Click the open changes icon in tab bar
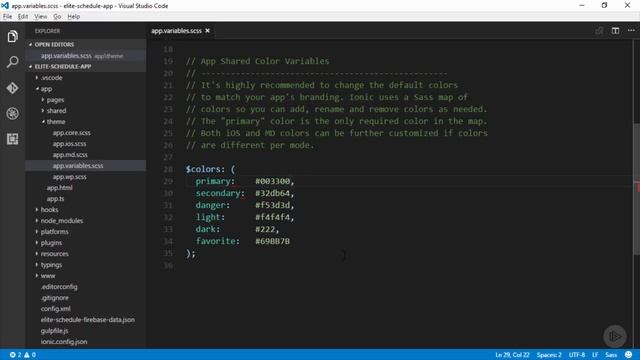Screen dimensions: 640x360 pyautogui.click(x=599, y=31)
